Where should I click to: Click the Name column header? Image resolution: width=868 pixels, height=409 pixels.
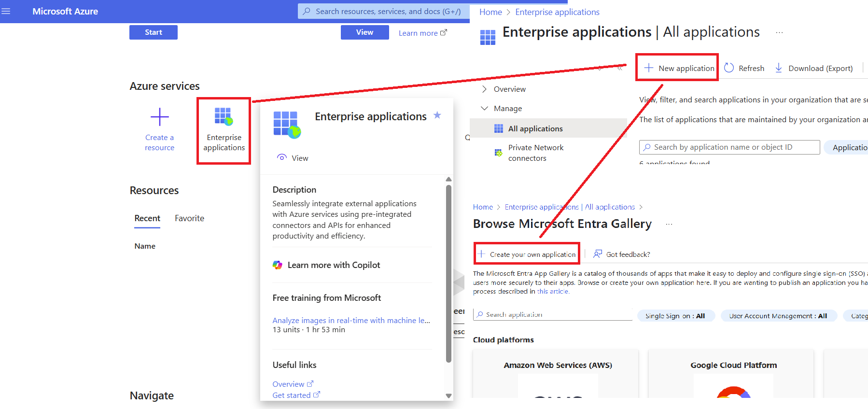pyautogui.click(x=145, y=246)
